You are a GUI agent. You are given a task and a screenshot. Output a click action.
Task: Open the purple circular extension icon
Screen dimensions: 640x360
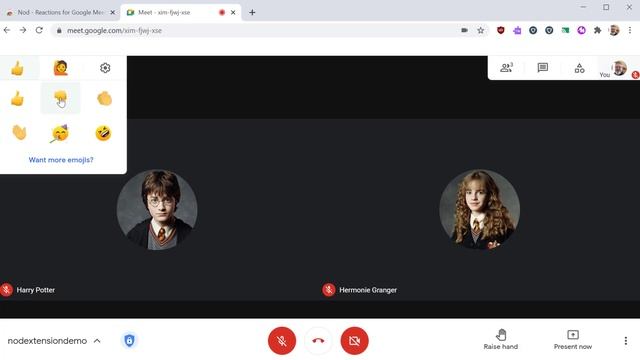(x=581, y=30)
